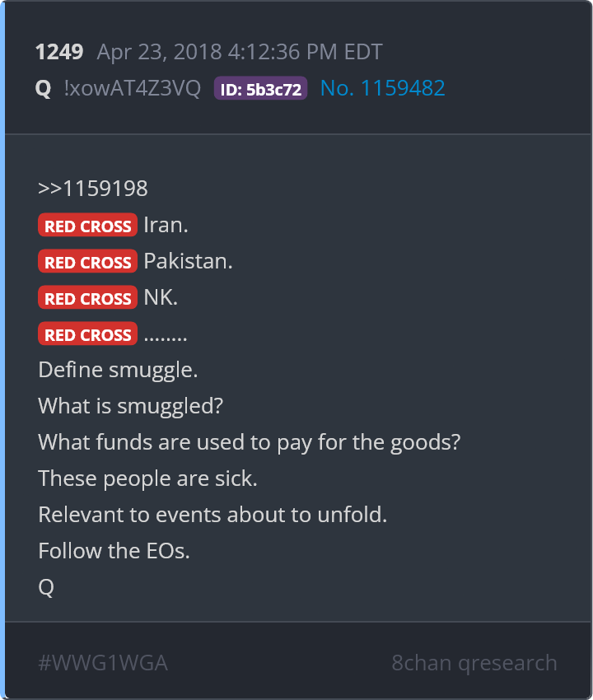This screenshot has height=700, width=593.
Task: Follow the >>1159198 reply reference
Action: click(x=93, y=189)
